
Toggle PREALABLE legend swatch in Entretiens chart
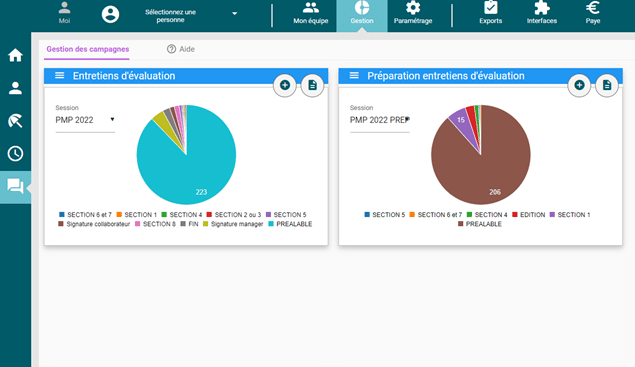pos(271,224)
